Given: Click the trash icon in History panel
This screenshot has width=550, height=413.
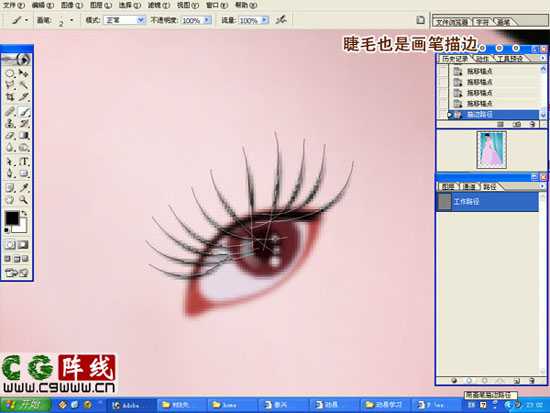Looking at the screenshot, I should click(x=533, y=124).
